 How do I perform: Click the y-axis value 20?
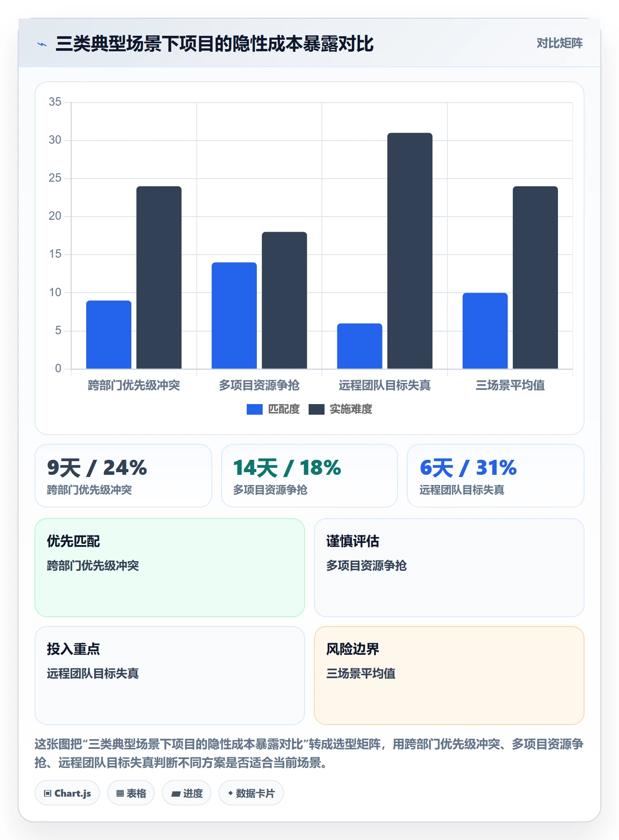[x=55, y=216]
